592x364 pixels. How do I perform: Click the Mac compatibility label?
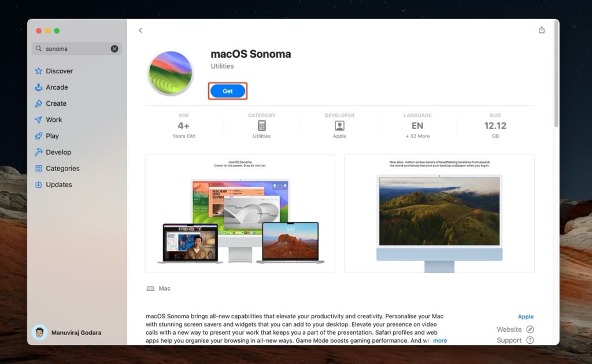point(158,288)
